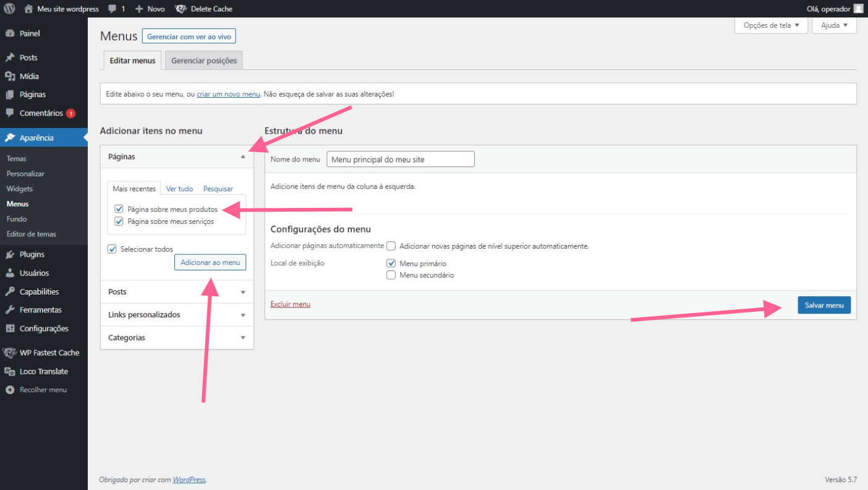The width and height of the screenshot is (868, 490).
Task: Click the operador avatar icon in admin bar
Action: click(858, 9)
